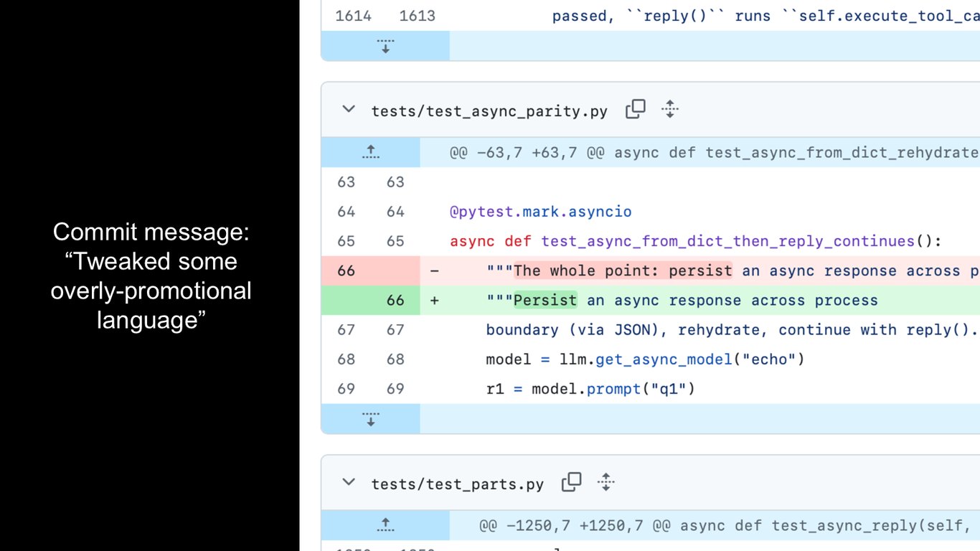Expand lines down below line 1613
This screenshot has height=551, width=980.
385,46
